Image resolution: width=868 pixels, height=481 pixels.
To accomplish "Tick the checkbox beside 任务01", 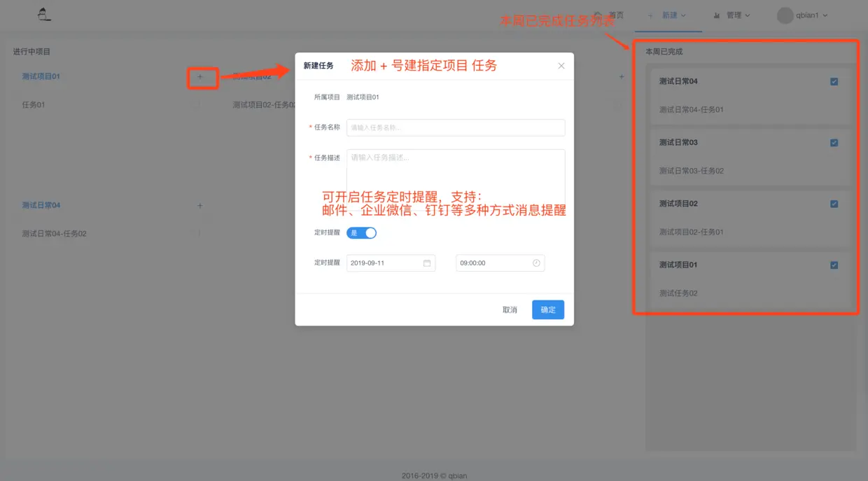I will coord(197,105).
